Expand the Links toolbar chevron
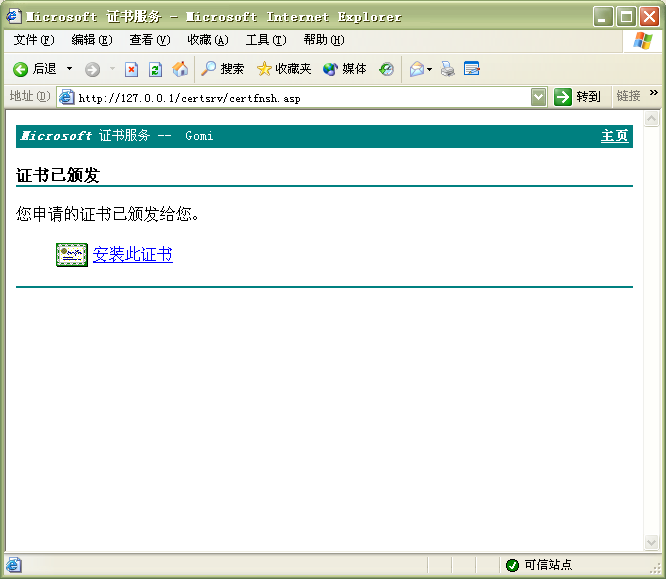The image size is (666, 579). point(654,93)
